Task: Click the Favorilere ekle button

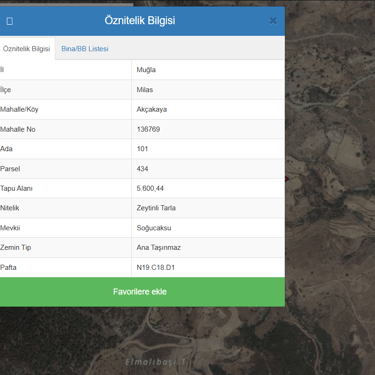Action: 140,292
